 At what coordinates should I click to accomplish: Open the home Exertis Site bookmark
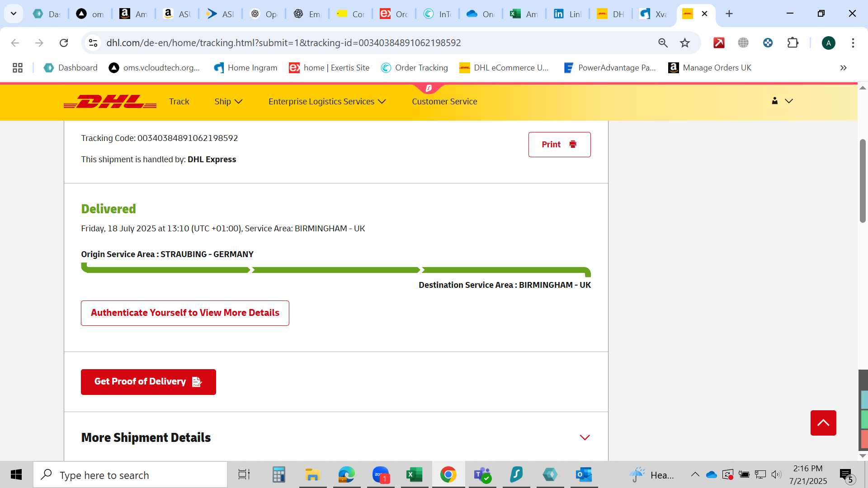point(329,68)
